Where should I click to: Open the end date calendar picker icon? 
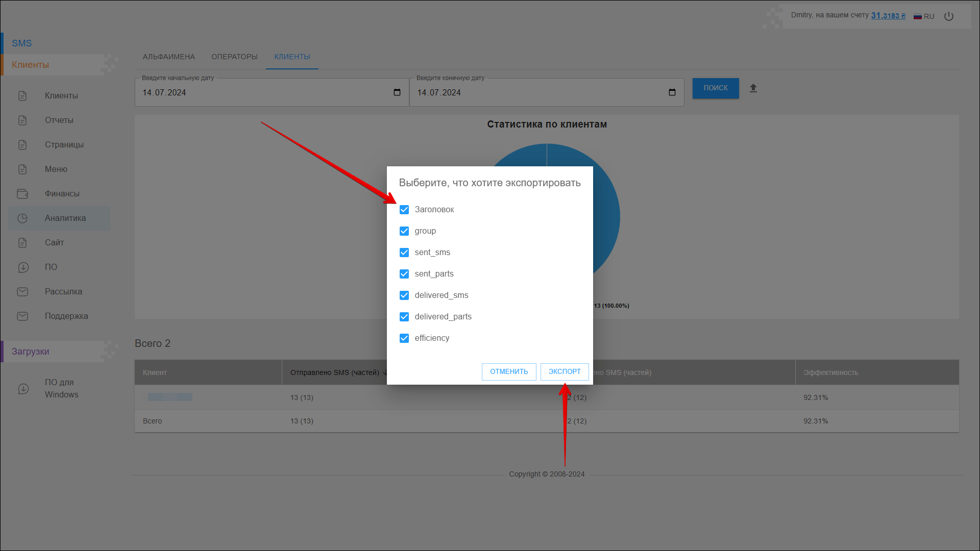coord(672,92)
